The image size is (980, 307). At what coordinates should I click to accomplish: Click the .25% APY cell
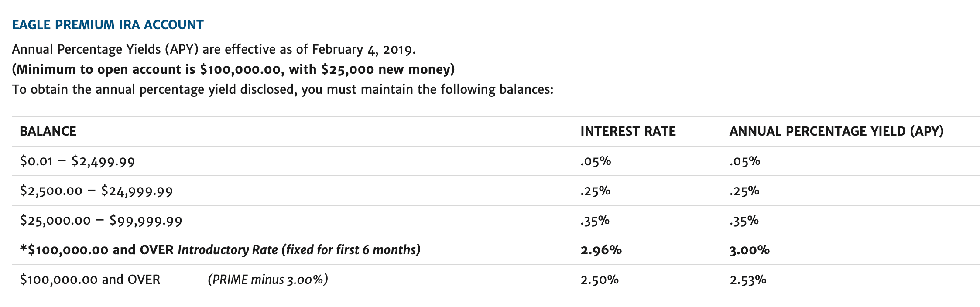744,191
